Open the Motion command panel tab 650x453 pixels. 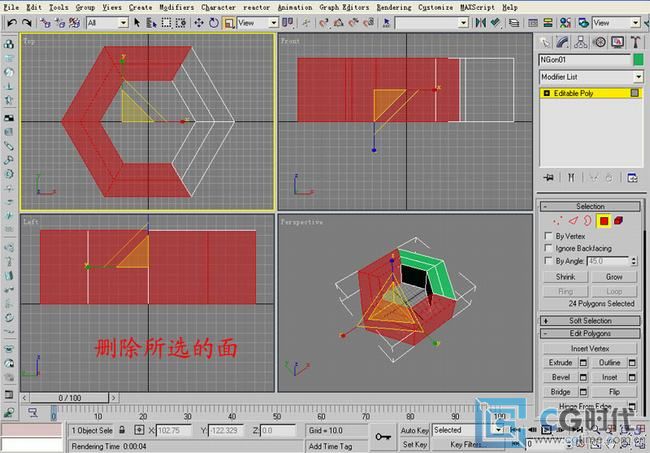point(599,42)
